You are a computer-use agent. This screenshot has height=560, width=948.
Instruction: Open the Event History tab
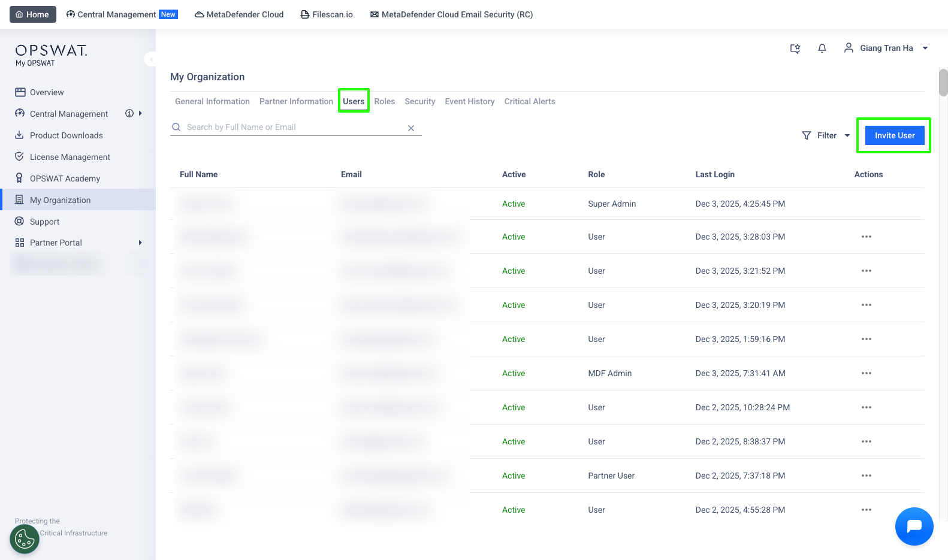(469, 102)
